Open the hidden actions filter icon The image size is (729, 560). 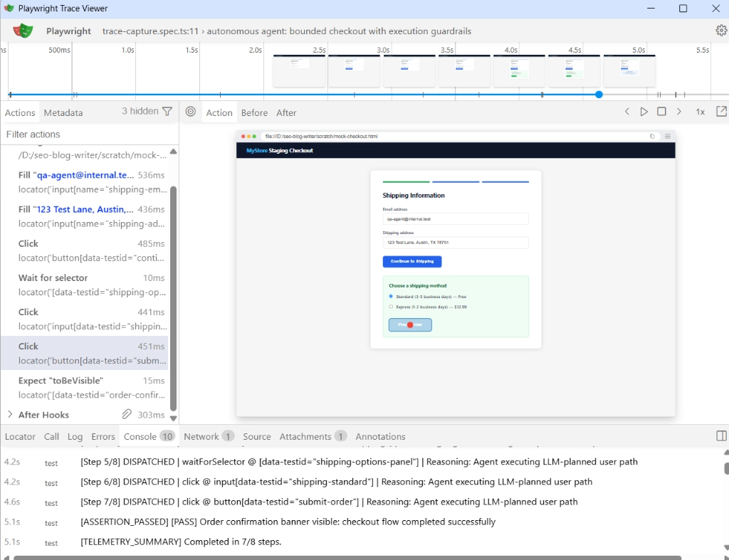coord(167,111)
